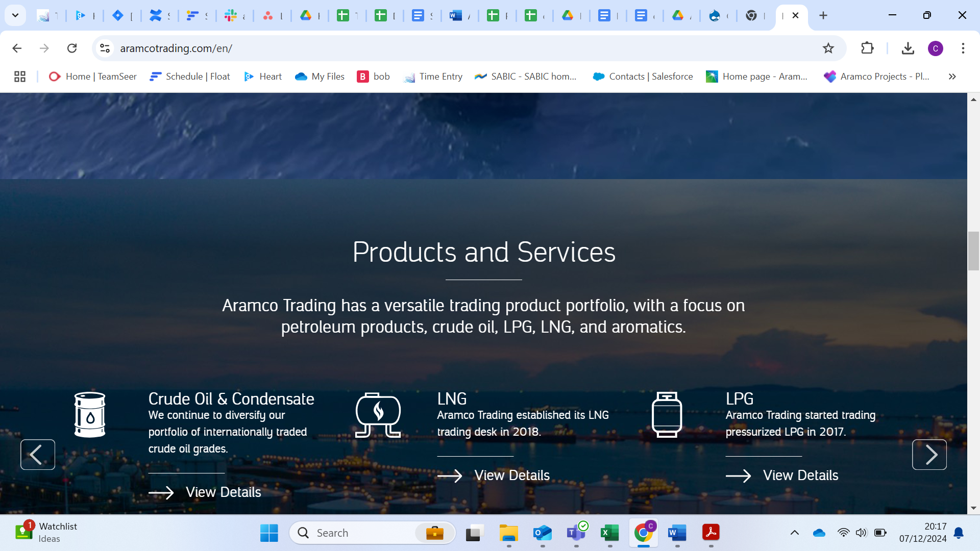Expand the tab search dropdown arrow
The height and width of the screenshot is (551, 980).
click(x=15, y=15)
